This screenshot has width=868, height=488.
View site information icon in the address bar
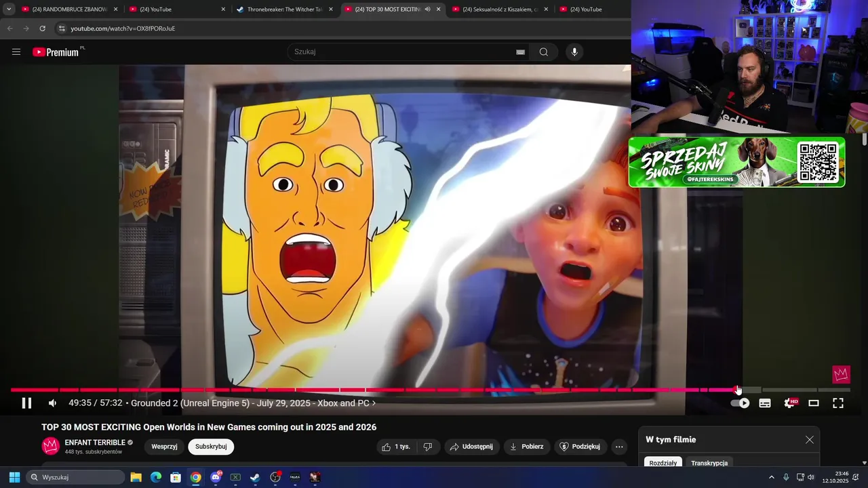pos(62,28)
